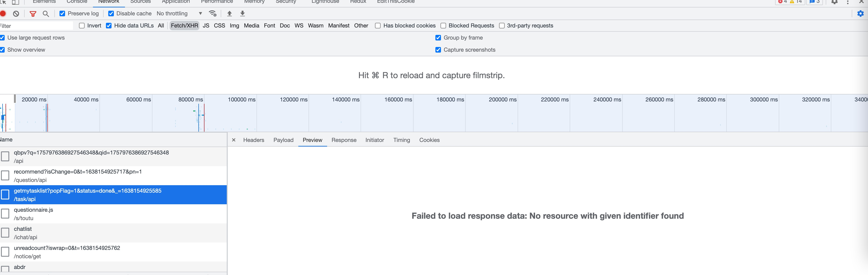Switch to the Response tab

pos(344,140)
